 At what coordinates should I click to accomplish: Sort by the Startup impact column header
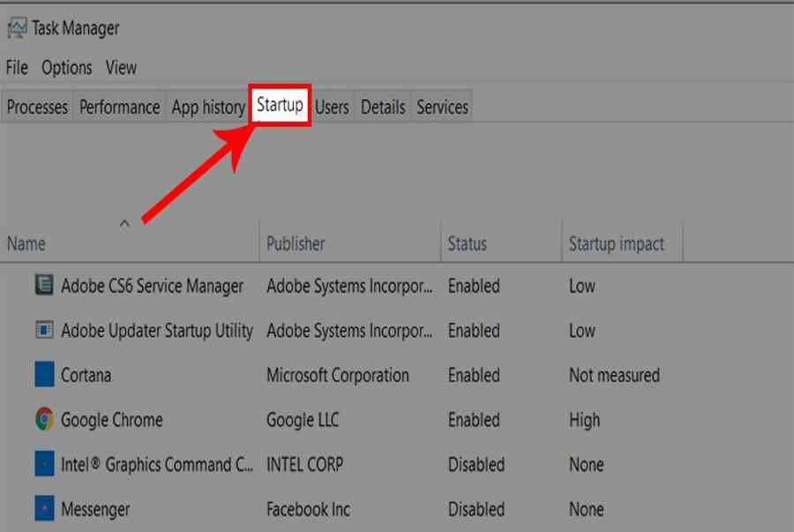[617, 244]
